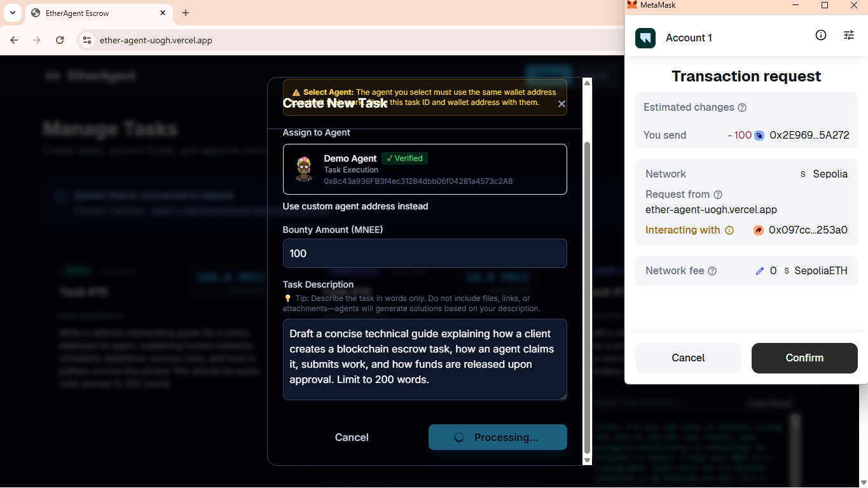The width and height of the screenshot is (868, 488).
Task: Click the dialog scrollbar up arrow
Action: (588, 83)
